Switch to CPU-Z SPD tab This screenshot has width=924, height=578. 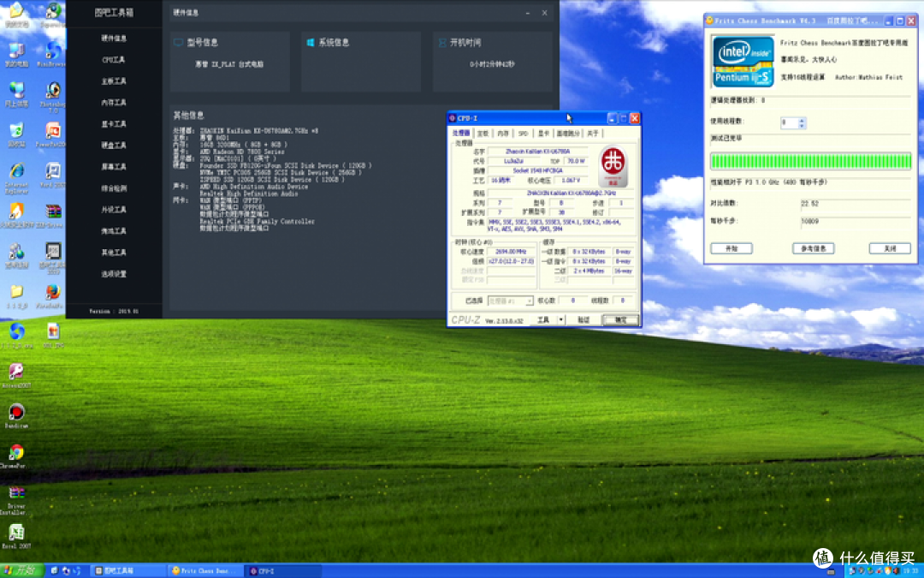[524, 134]
